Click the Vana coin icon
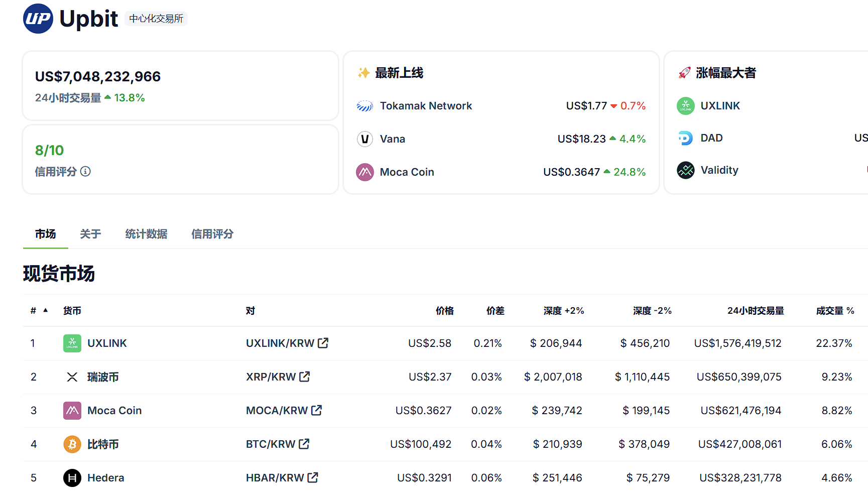The image size is (868, 493). click(x=365, y=139)
